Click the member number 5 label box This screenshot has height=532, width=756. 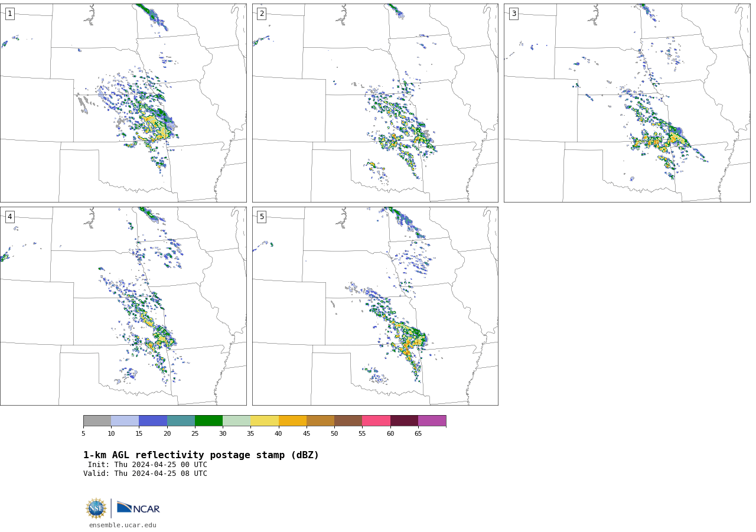(262, 217)
